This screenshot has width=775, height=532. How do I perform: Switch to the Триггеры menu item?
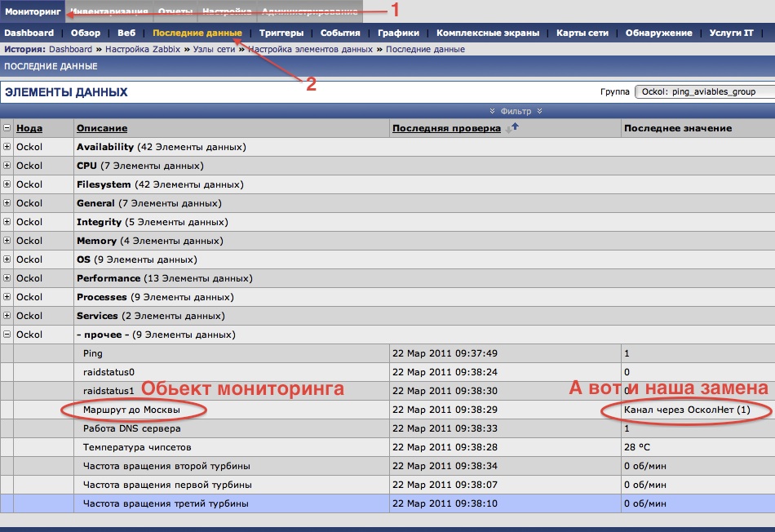[281, 33]
